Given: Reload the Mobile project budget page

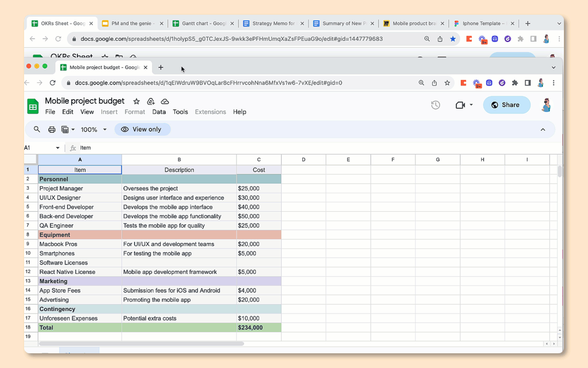Looking at the screenshot, I should click(x=53, y=83).
